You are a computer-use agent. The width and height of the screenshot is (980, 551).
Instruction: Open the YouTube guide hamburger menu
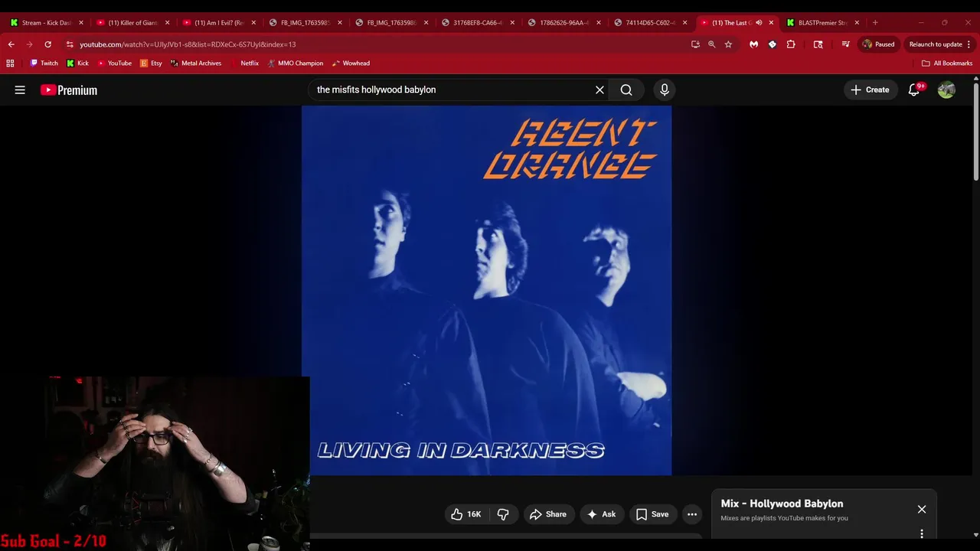(x=20, y=90)
